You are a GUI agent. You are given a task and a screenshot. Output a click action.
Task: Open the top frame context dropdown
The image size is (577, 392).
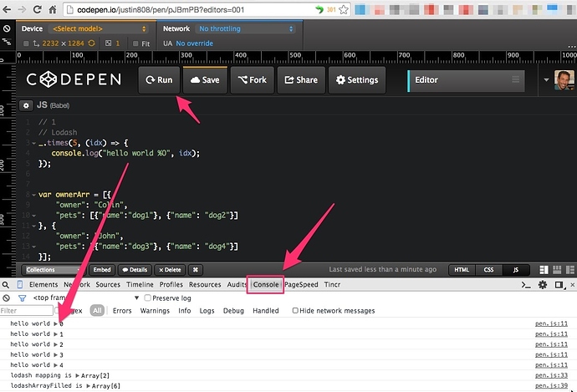(85, 298)
